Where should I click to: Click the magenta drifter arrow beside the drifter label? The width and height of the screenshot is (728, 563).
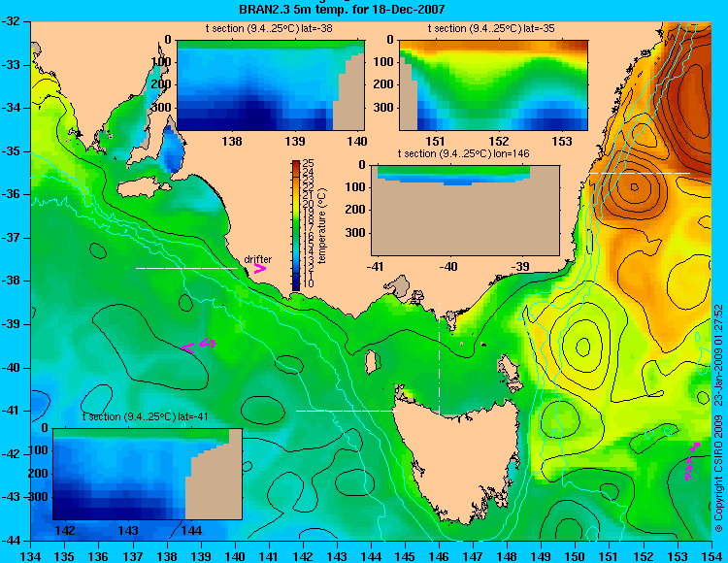coord(260,269)
